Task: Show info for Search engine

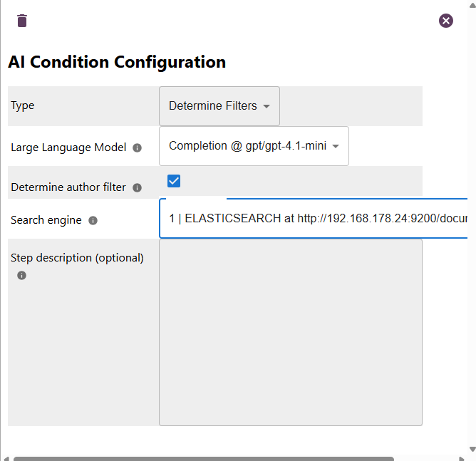Action: [93, 221]
